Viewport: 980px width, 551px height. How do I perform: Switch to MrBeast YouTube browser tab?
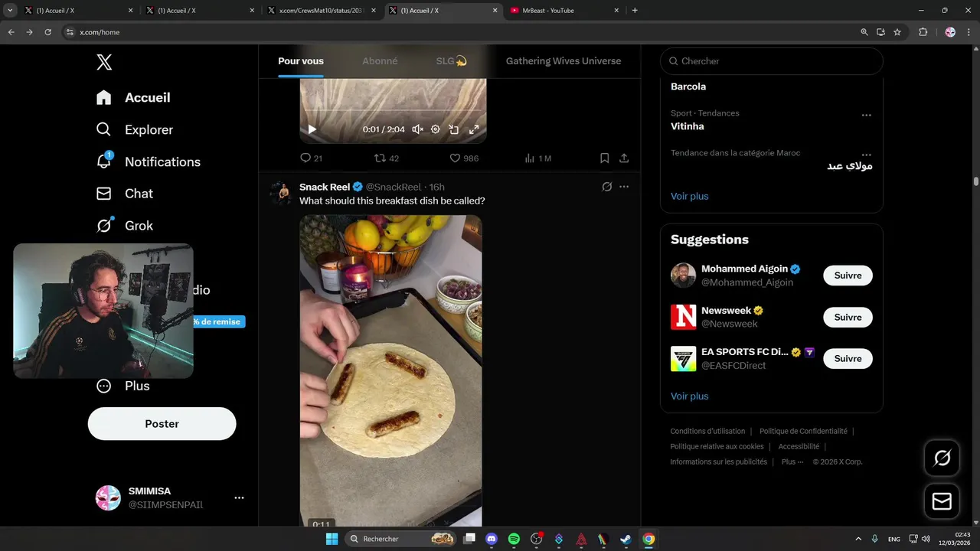tap(564, 11)
